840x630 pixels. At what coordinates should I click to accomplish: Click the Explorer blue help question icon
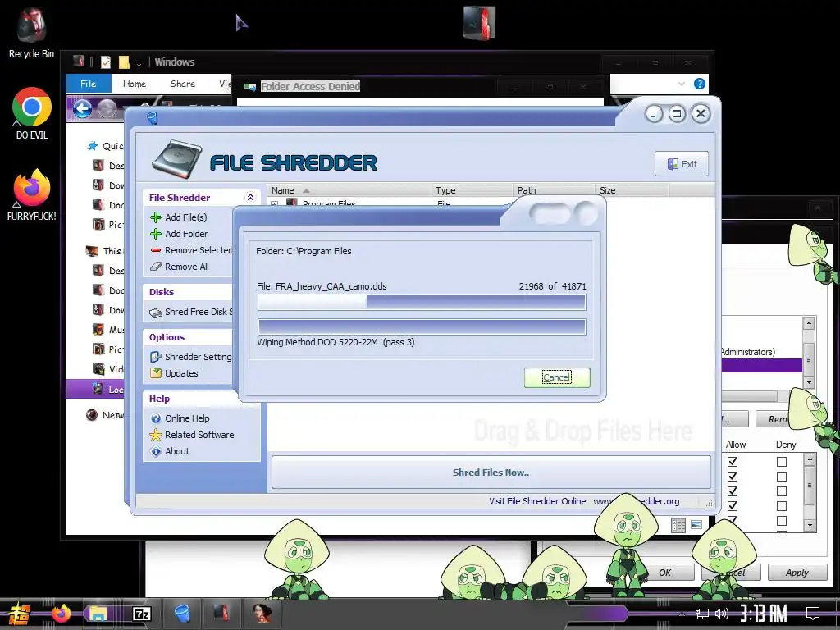699,84
